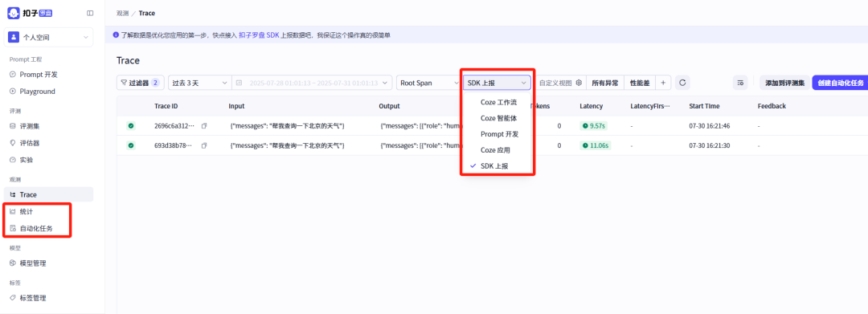868x314 pixels.
Task: Click the Prompt 开发 sidebar icon
Action: (x=13, y=74)
